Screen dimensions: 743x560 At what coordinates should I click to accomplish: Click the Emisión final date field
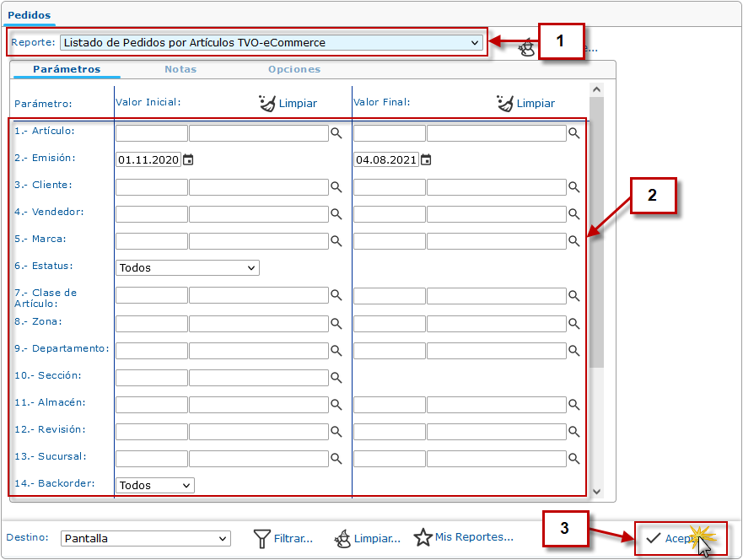tap(386, 159)
